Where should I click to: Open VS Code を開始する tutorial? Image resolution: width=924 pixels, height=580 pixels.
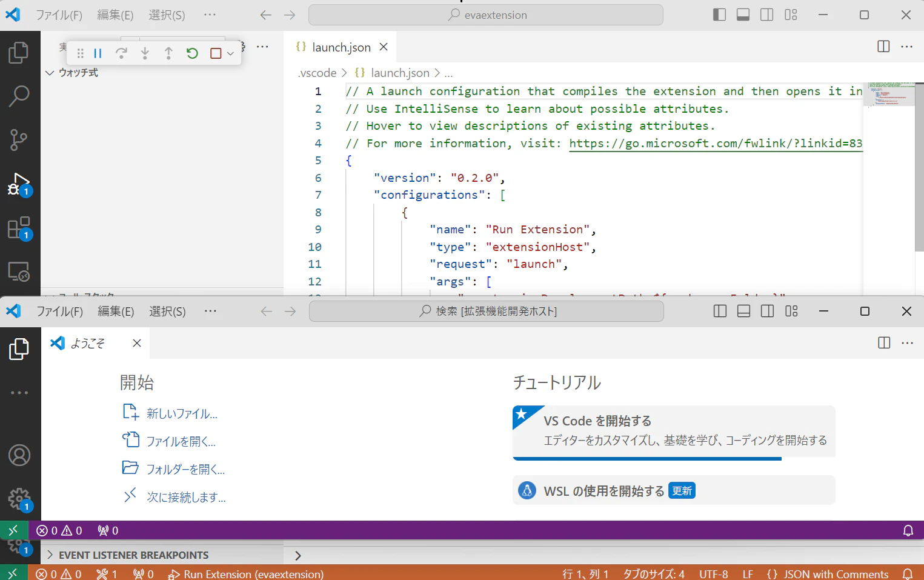tap(674, 432)
